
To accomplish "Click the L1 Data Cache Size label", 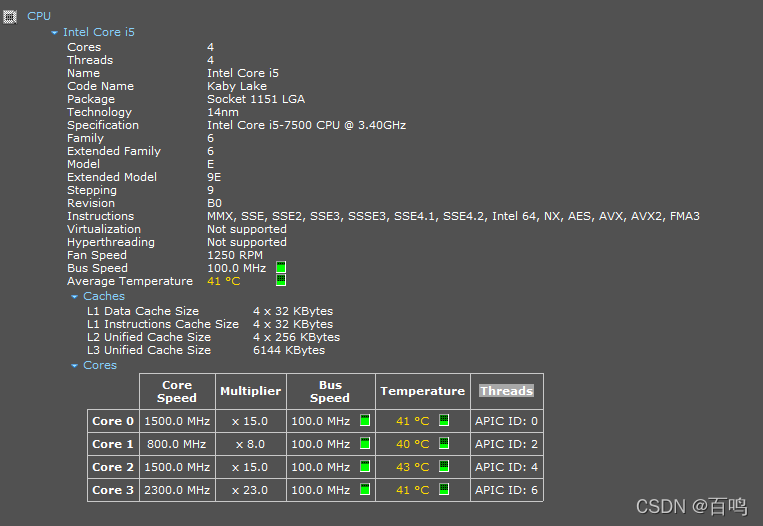I will tap(143, 311).
